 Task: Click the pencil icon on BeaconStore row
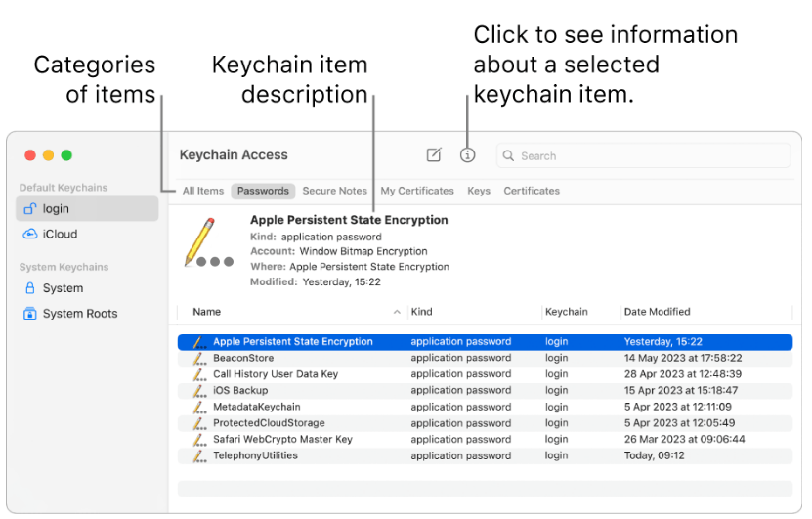coord(199,358)
